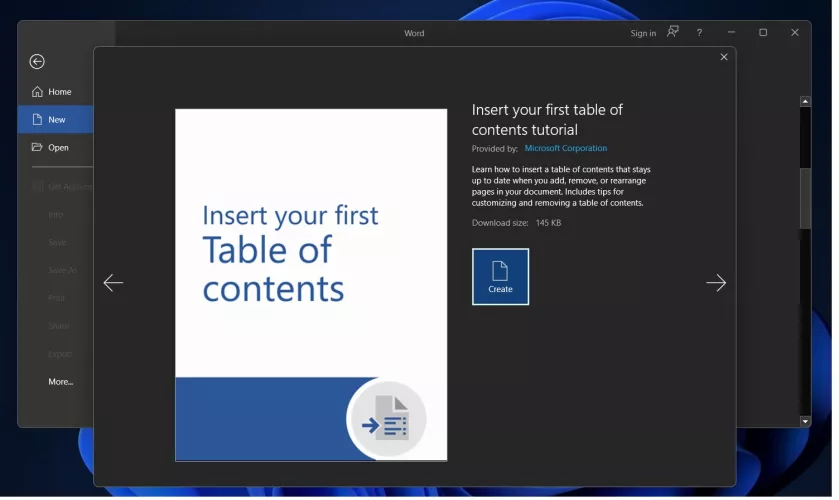Click Sign in on title bar
Viewport: 839px width, 500px height.
click(643, 33)
